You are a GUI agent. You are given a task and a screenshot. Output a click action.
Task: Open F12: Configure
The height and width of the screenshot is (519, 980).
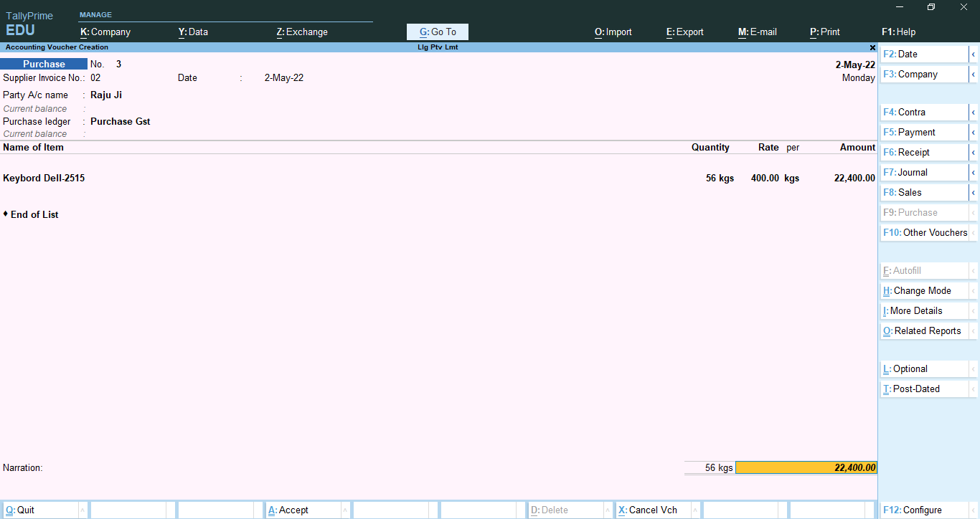924,510
